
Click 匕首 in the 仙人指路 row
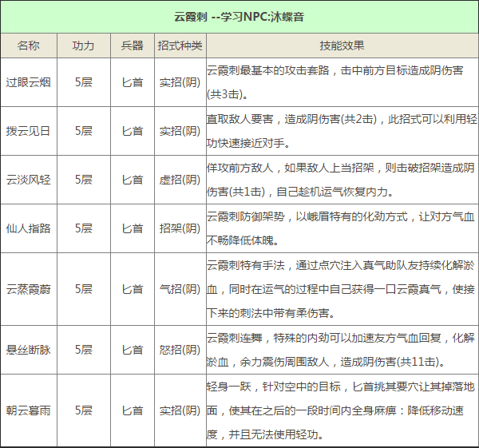pyautogui.click(x=133, y=228)
